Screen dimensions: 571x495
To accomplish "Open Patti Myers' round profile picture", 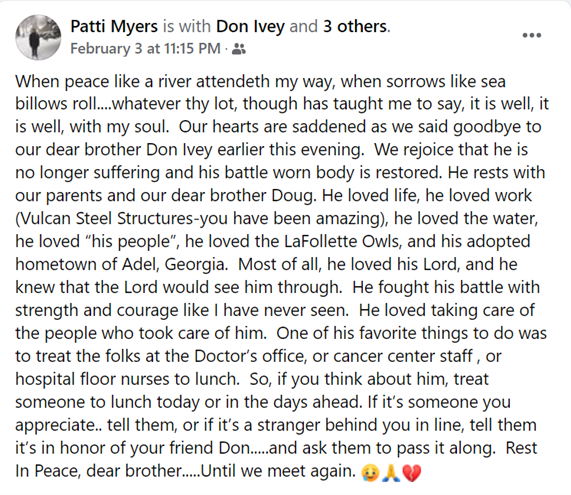I will click(x=38, y=37).
